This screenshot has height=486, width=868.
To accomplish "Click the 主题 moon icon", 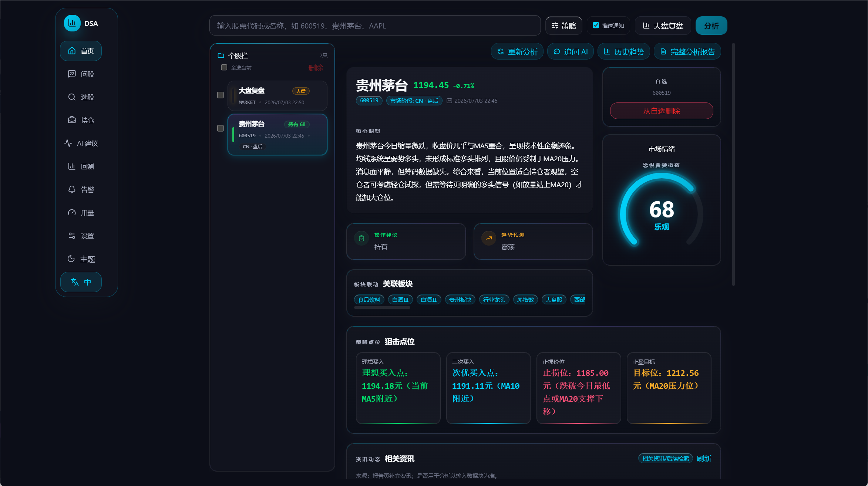I will (71, 259).
